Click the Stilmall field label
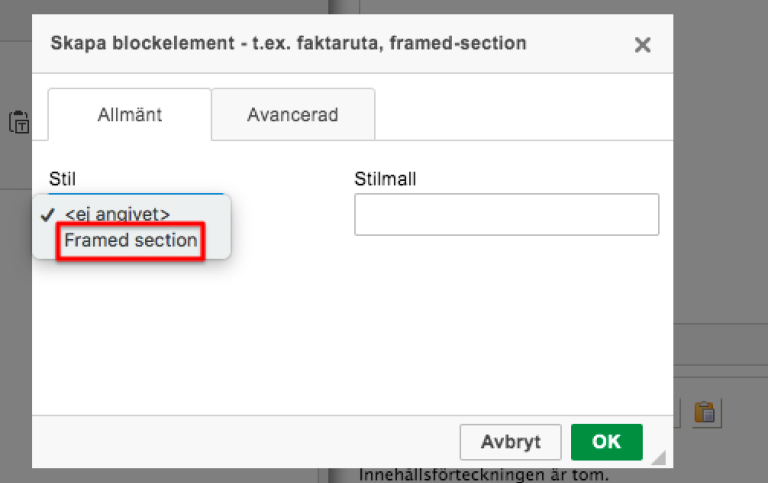The image size is (768, 483). (x=385, y=179)
